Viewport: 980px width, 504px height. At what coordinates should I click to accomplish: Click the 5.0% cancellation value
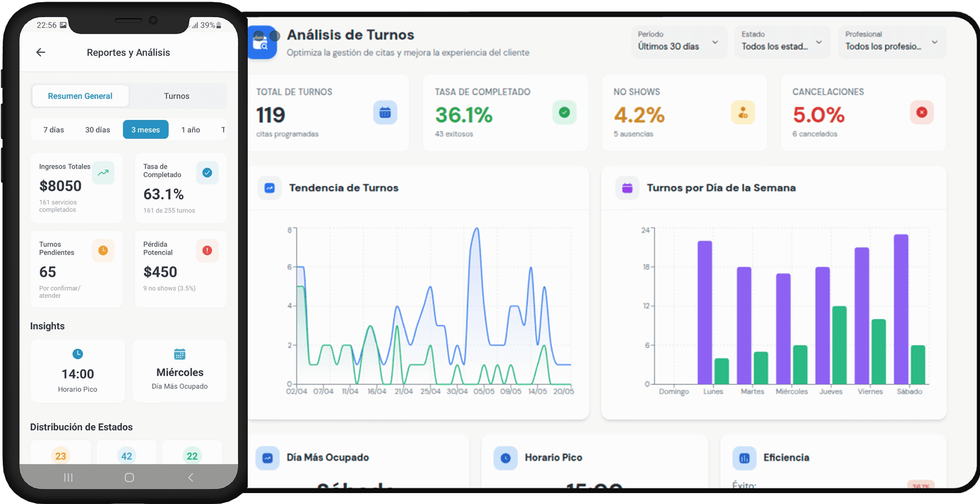(x=818, y=115)
